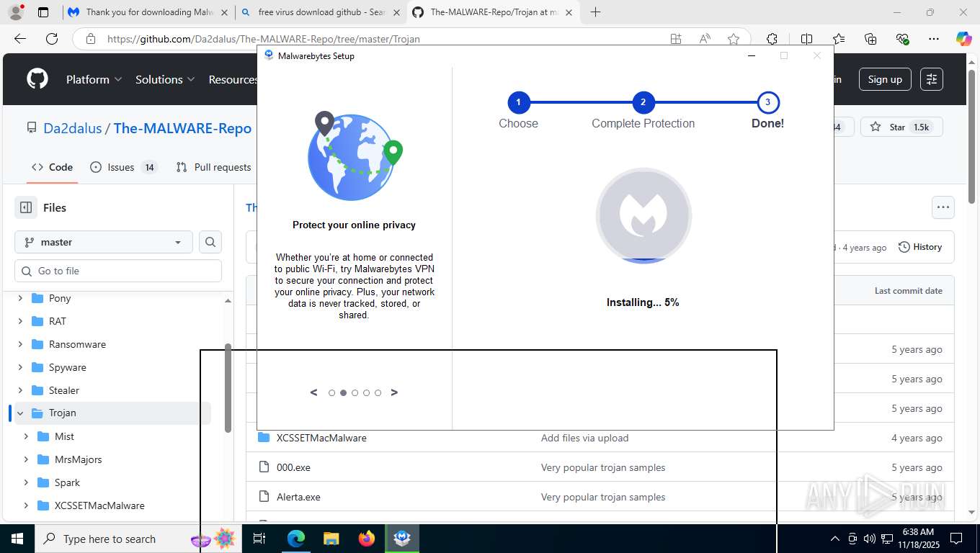
Task: Open the three-dot more options button
Action: pos(943,207)
